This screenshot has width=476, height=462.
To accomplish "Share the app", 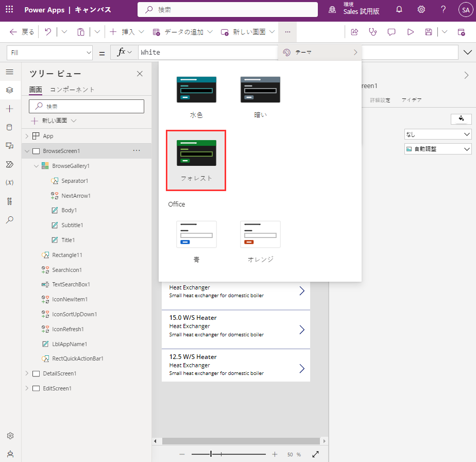I will (x=354, y=32).
